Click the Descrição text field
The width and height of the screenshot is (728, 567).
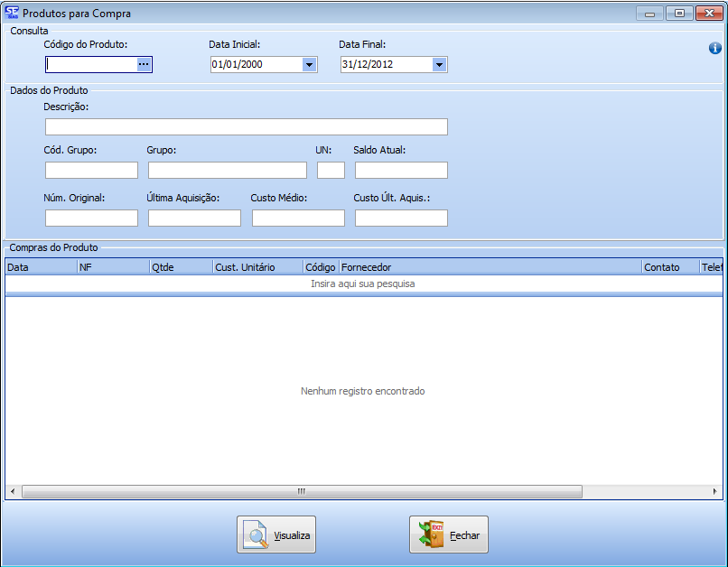coord(246,126)
